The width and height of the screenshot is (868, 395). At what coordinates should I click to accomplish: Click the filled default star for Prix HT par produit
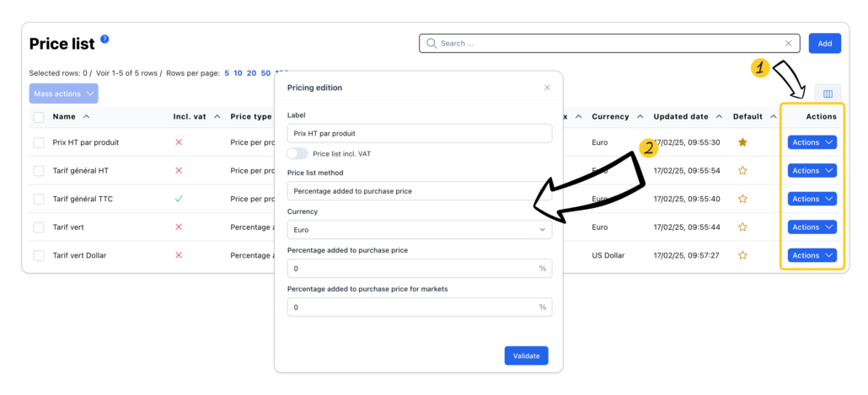coord(742,142)
